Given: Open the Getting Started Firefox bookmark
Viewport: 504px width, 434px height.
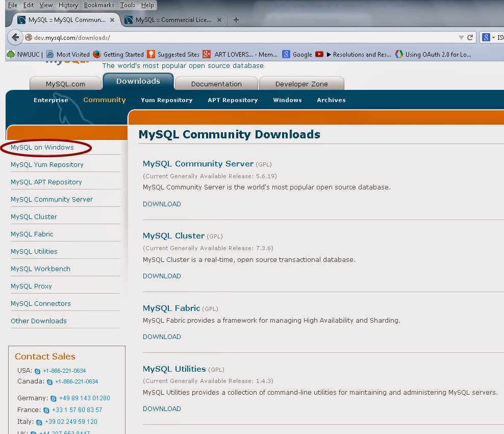Looking at the screenshot, I should point(118,54).
